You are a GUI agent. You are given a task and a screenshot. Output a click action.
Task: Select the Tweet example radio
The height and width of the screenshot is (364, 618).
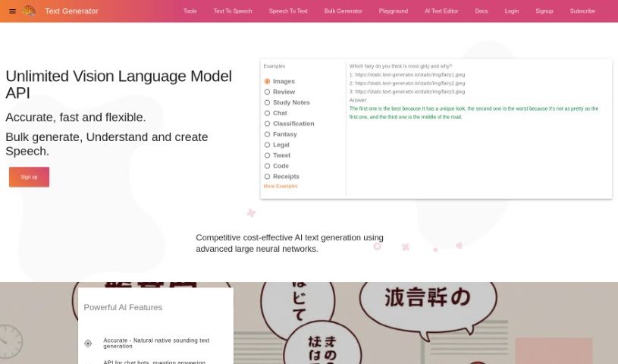[267, 155]
